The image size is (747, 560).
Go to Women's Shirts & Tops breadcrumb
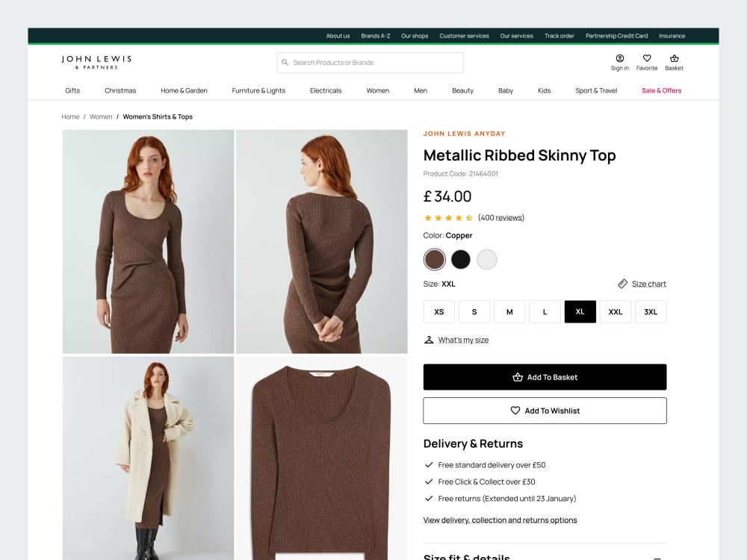coord(158,116)
